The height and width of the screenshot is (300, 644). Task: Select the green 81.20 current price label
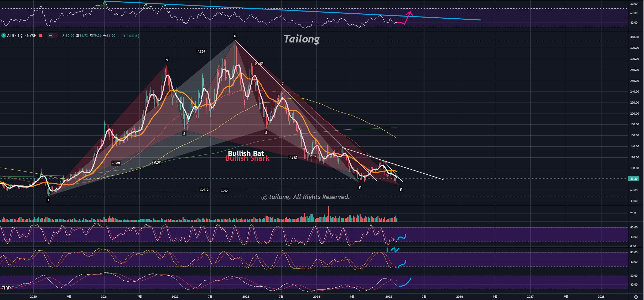(x=633, y=179)
